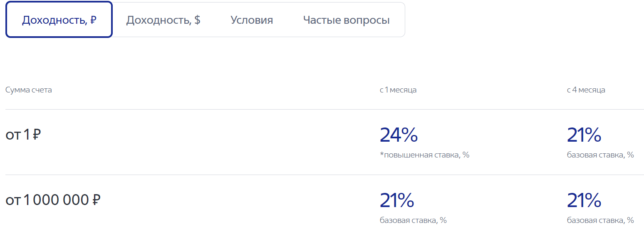Switch to the Доходность, $ tab
Screen dimensions: 644x240
(x=163, y=20)
